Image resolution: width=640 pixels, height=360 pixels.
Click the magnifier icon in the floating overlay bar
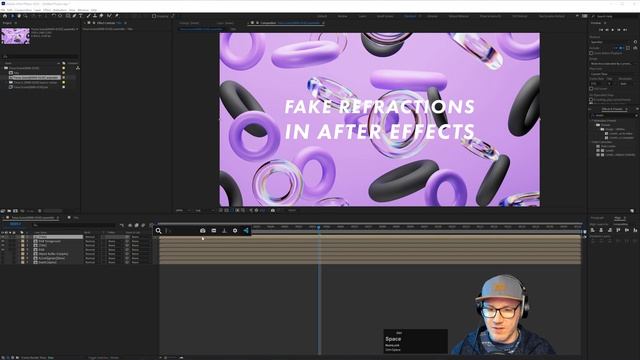(158, 231)
